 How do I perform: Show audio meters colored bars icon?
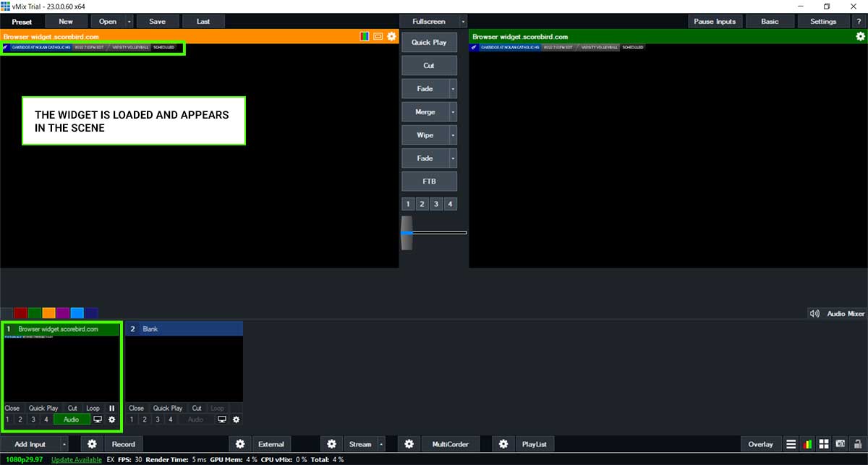tap(808, 444)
